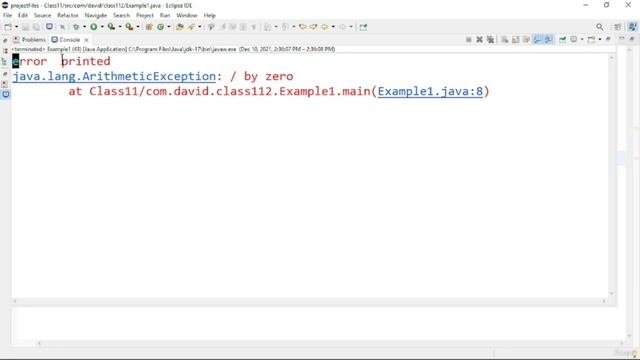Close the Console tab with its X
The image size is (640, 360).
86,40
